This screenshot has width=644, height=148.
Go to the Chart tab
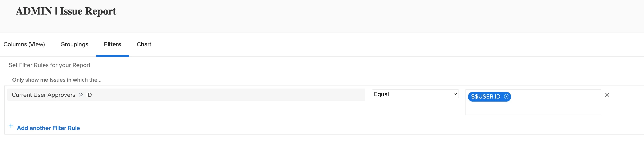click(144, 44)
